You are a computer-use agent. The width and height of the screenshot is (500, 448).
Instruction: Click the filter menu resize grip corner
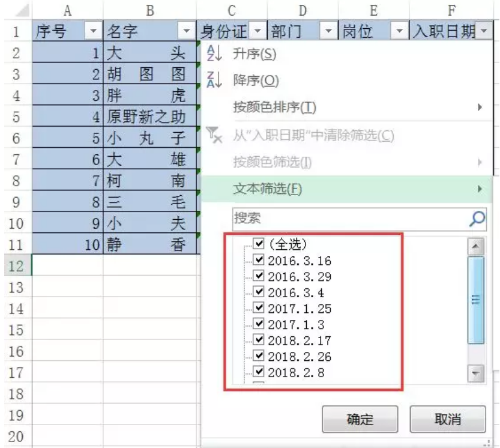[x=487, y=443]
